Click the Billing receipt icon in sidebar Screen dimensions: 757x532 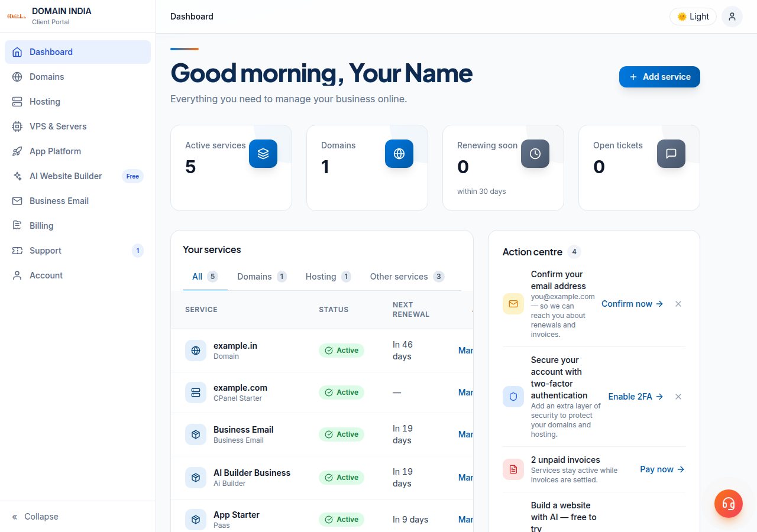tap(17, 226)
